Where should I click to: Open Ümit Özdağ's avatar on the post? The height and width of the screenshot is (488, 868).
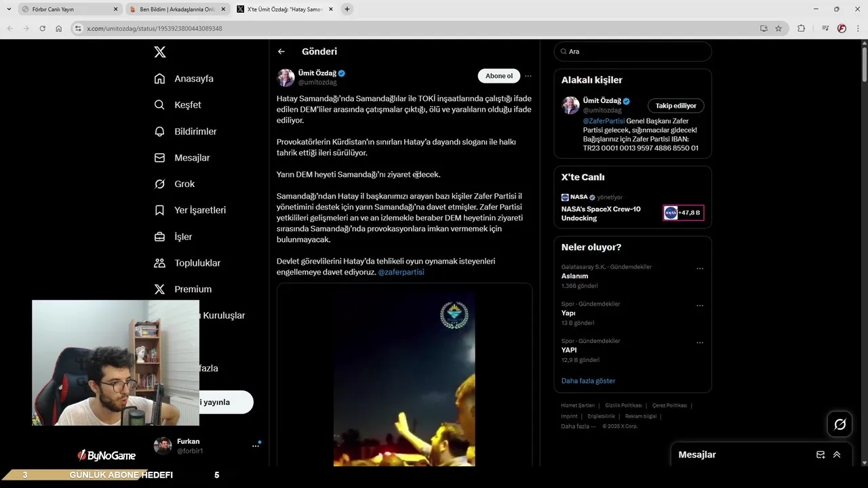(x=285, y=77)
